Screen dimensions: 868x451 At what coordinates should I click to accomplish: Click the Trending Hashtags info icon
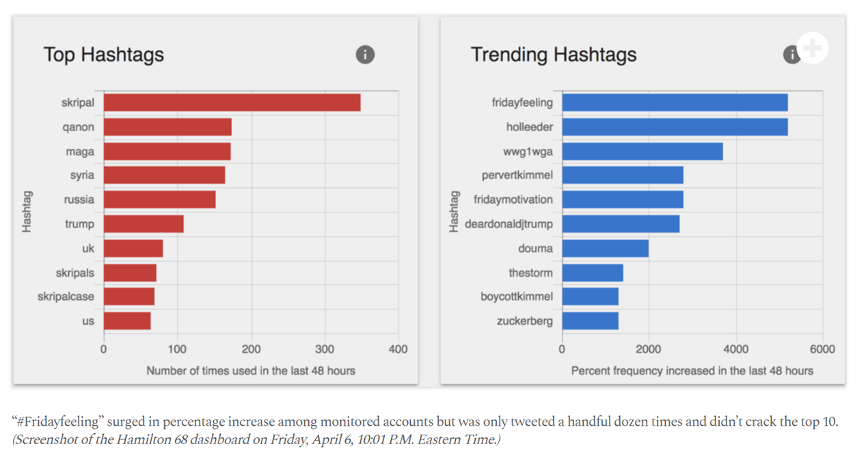[x=791, y=55]
